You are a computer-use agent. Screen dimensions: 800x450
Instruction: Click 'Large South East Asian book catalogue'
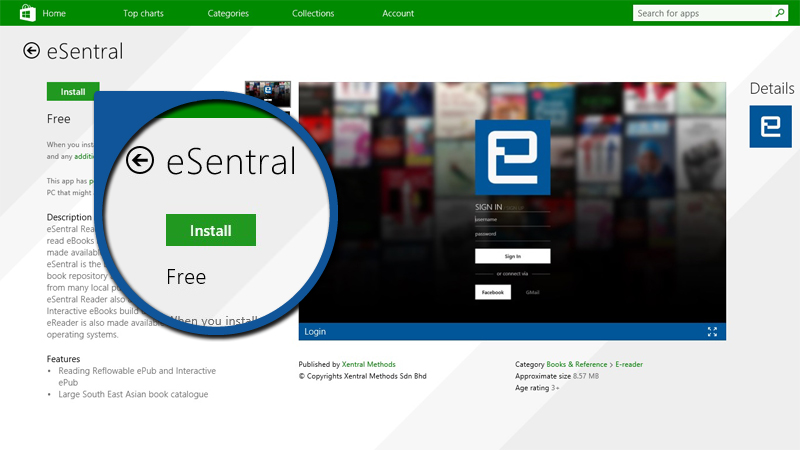point(133,394)
